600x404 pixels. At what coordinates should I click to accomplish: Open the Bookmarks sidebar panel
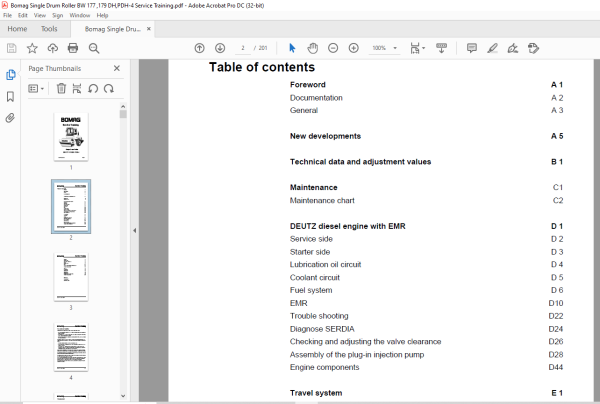10,96
